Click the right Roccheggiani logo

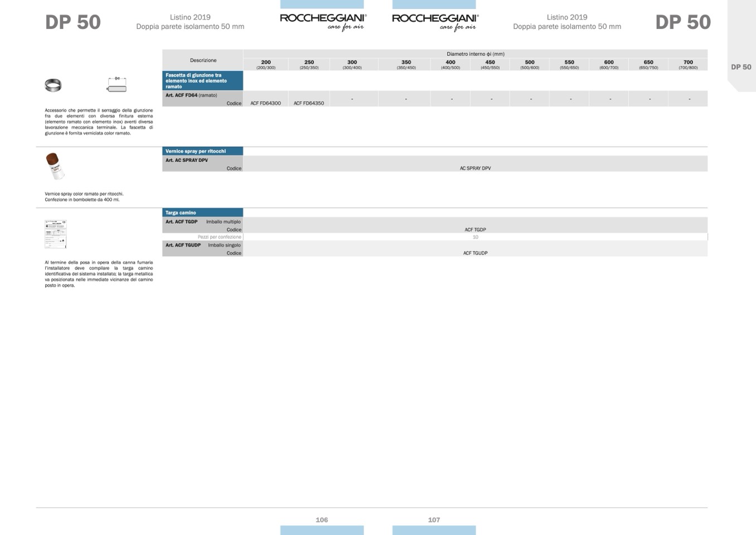click(435, 21)
